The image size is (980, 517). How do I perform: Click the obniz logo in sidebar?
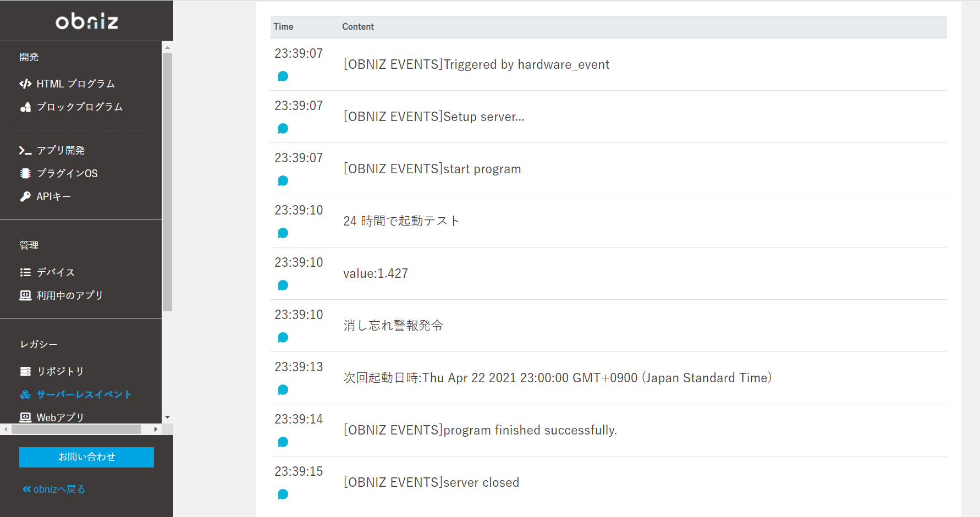click(x=86, y=21)
